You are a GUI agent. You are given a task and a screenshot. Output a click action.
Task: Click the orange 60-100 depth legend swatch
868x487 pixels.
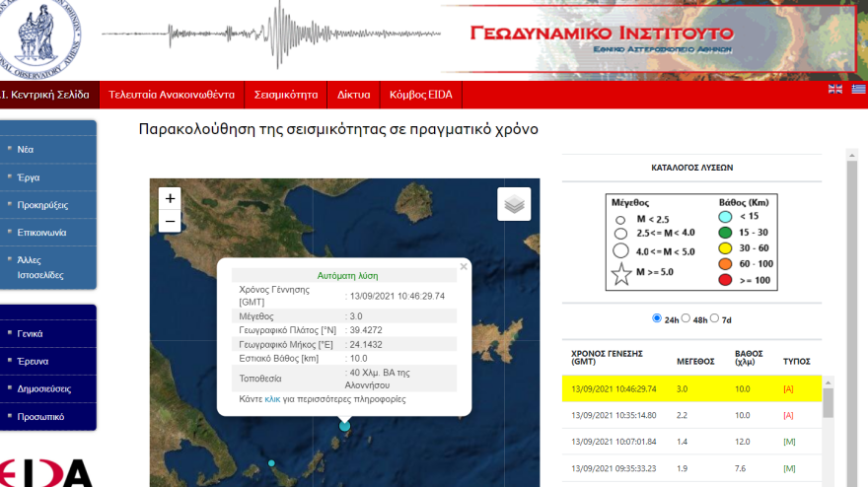click(x=725, y=264)
